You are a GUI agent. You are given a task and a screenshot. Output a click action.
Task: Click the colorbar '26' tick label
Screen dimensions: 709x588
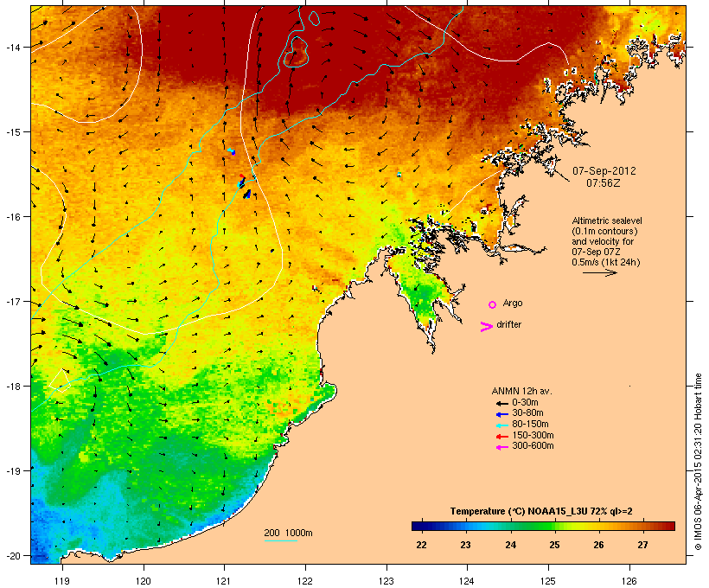[x=598, y=545]
